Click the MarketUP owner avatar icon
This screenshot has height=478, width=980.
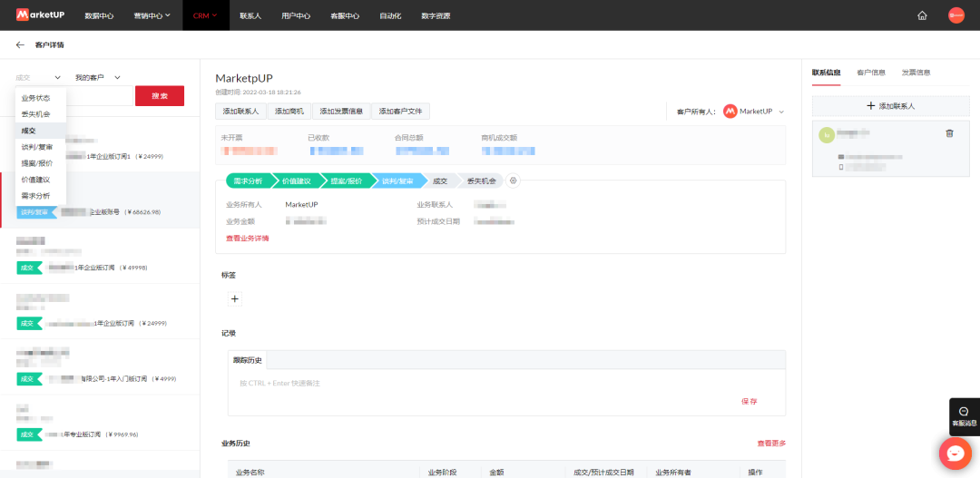pos(730,112)
